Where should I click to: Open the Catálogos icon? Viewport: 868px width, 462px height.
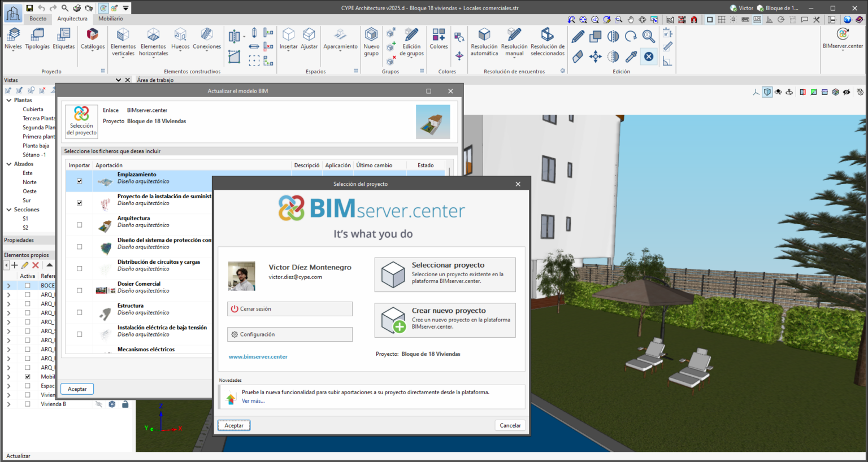coord(92,38)
